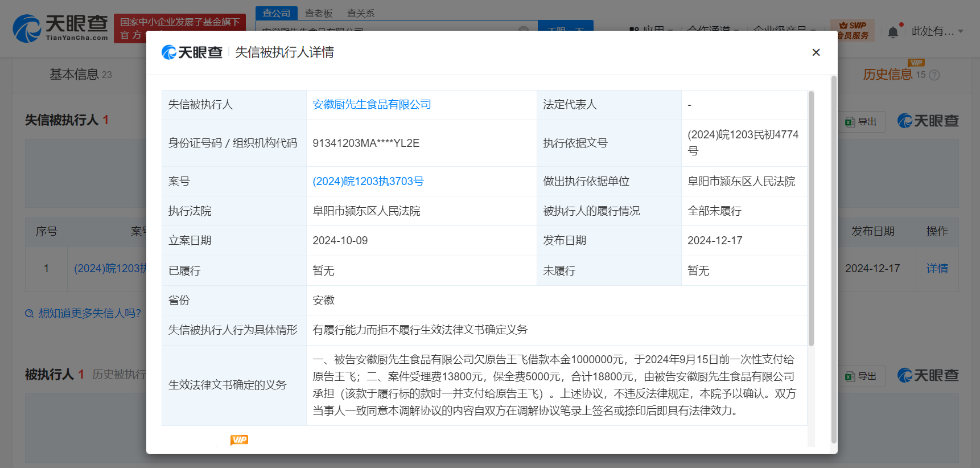The height and width of the screenshot is (468, 980).
Task: Click the magnifier icon beside 想知道更多失信人吗
Action: [x=30, y=314]
